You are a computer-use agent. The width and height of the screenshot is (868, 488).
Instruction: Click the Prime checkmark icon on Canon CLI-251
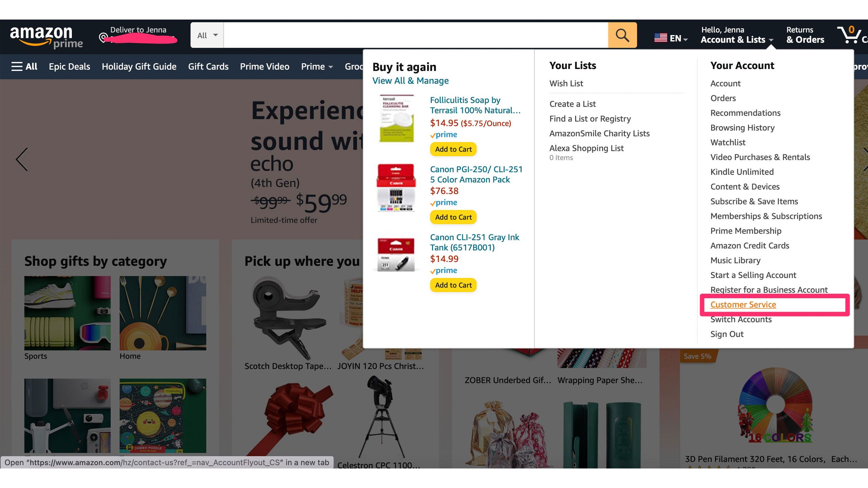point(433,270)
